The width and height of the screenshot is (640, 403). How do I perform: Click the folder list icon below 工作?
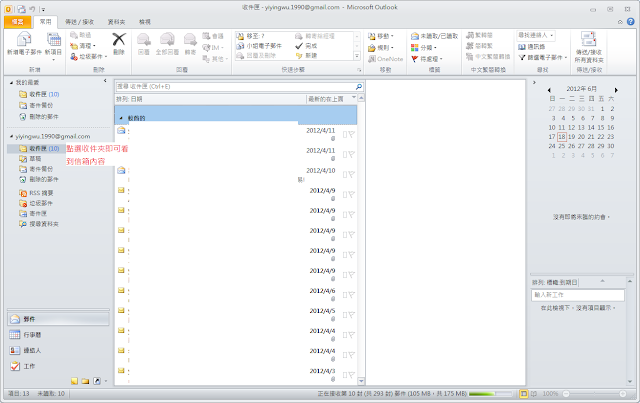[x=85, y=381]
